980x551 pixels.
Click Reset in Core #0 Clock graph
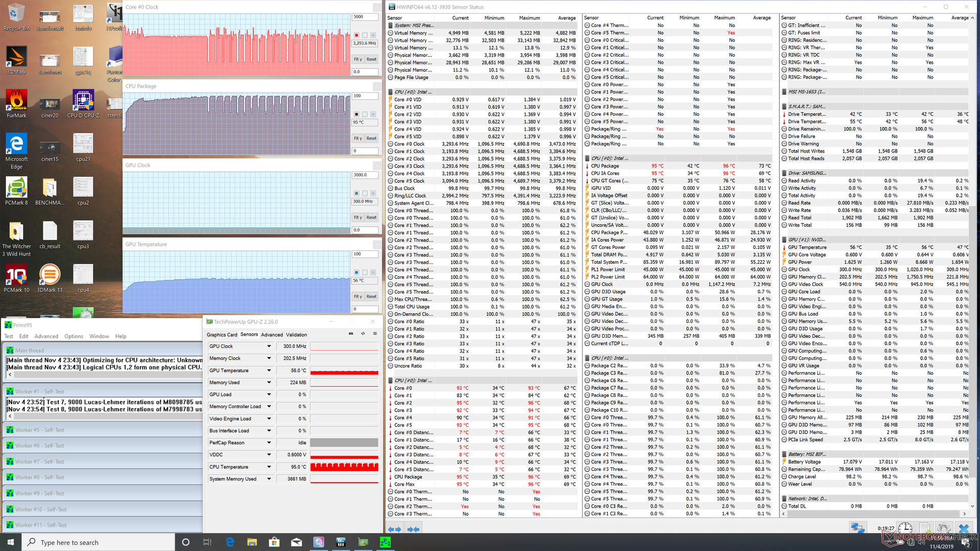pyautogui.click(x=372, y=59)
